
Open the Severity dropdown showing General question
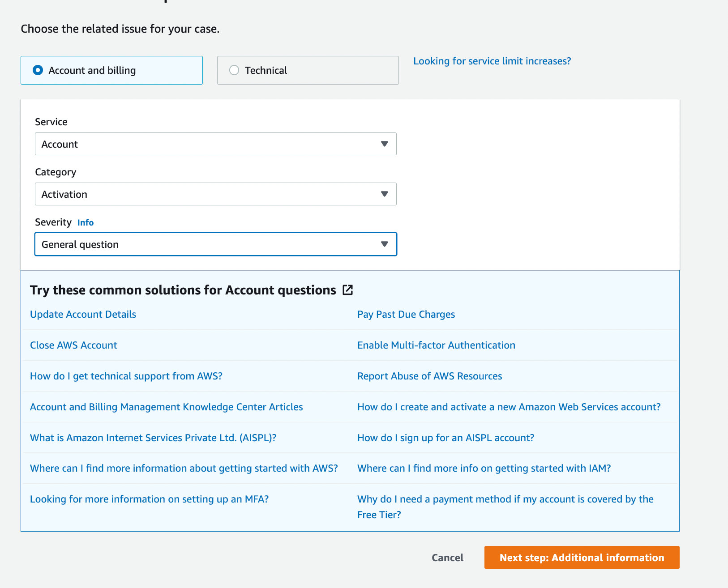coord(216,244)
